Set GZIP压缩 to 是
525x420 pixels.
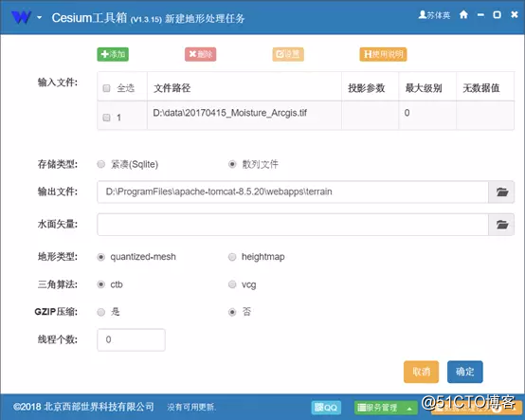point(101,312)
